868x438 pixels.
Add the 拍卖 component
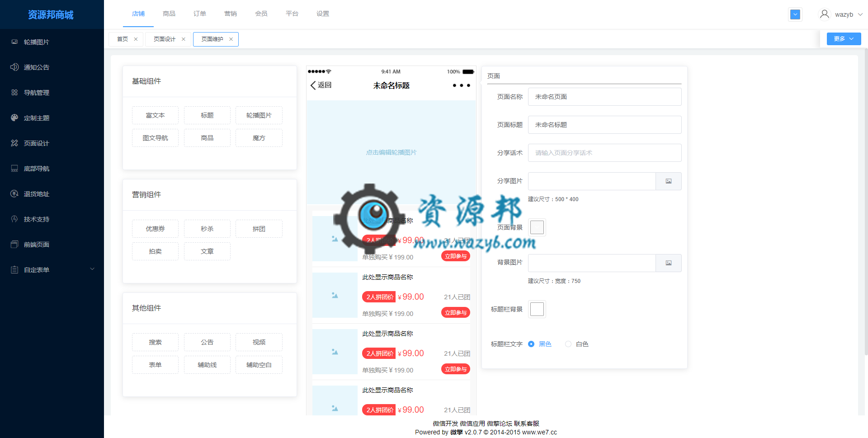click(x=155, y=251)
